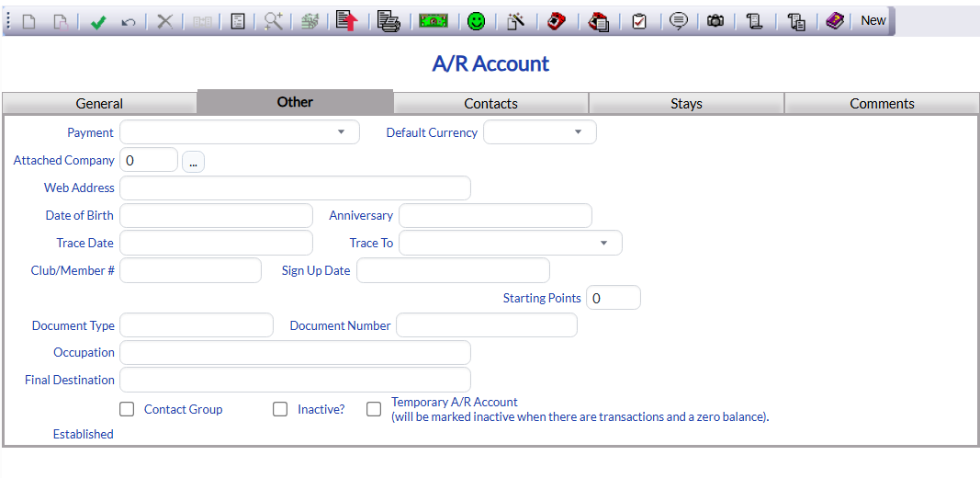The width and height of the screenshot is (980, 478).
Task: Click the delete X icon
Action: click(x=165, y=22)
